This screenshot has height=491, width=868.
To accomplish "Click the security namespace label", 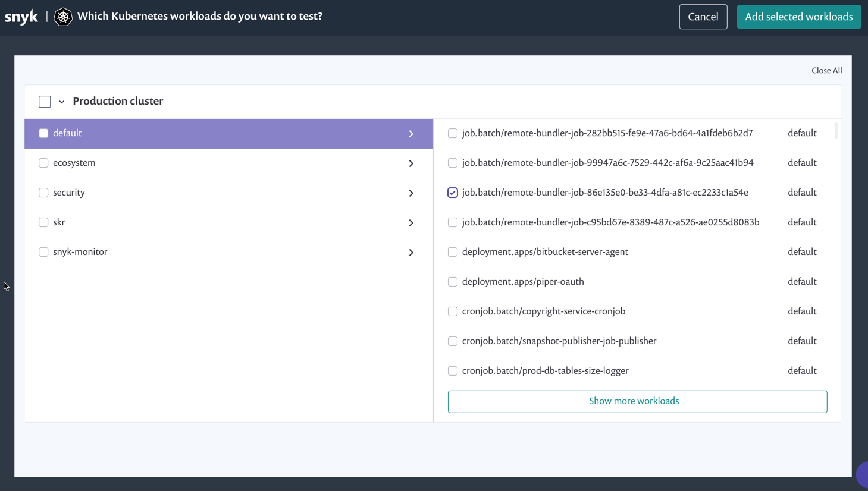I will (69, 193).
